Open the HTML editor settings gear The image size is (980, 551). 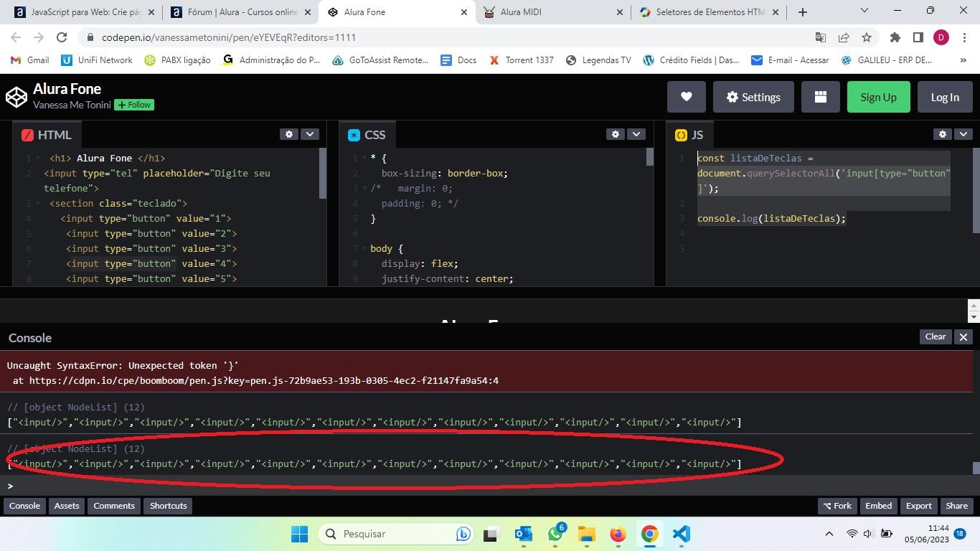[x=289, y=134]
